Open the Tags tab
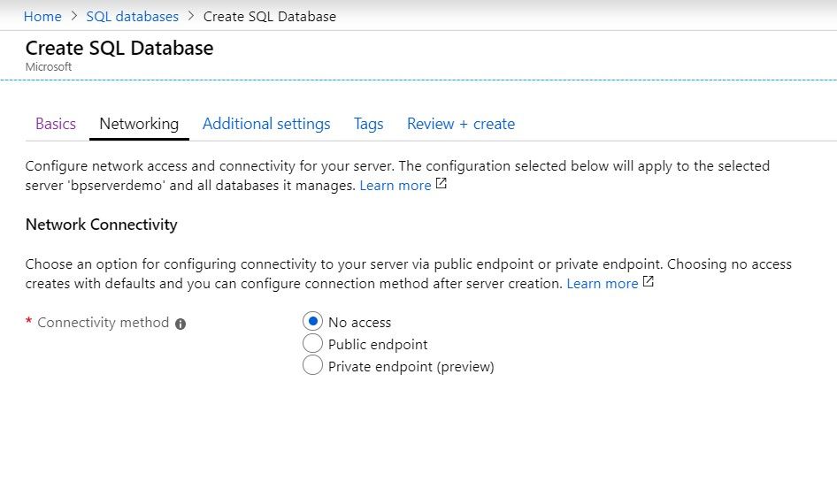 point(368,124)
